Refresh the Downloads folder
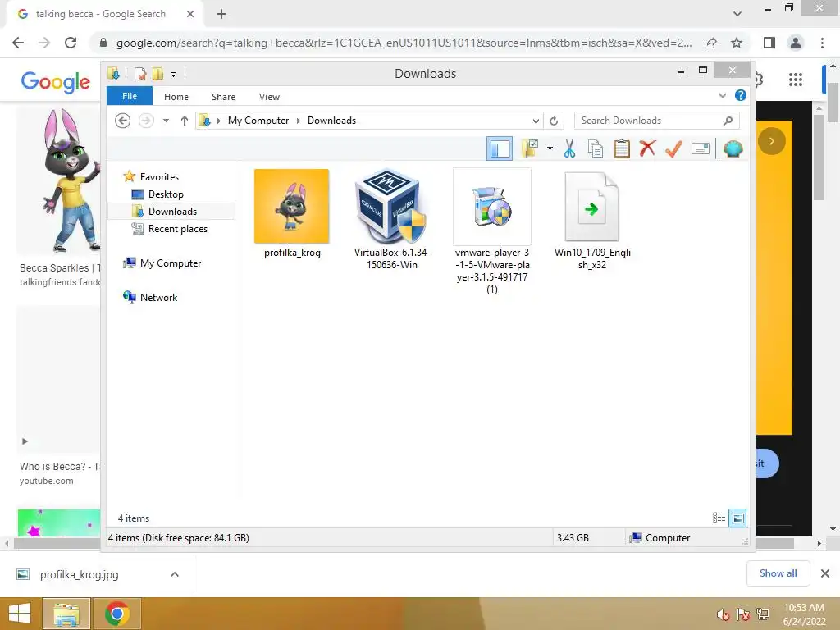 (x=554, y=121)
